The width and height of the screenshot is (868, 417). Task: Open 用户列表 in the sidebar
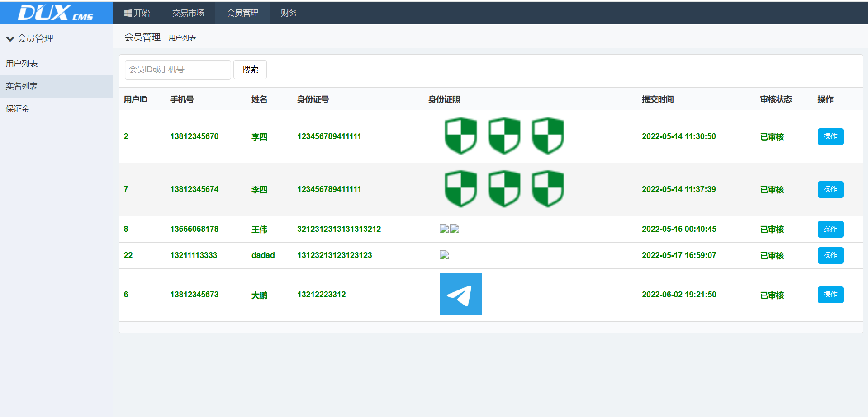coord(22,64)
